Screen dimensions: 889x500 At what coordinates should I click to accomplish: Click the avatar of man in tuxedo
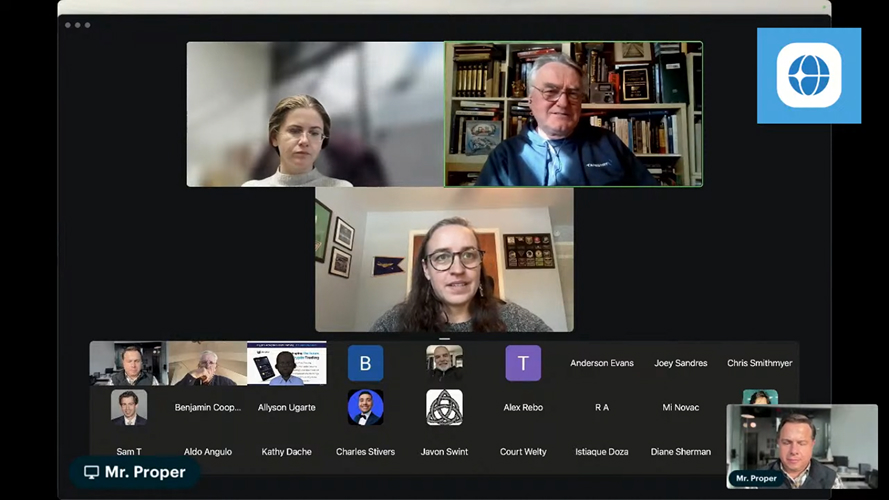click(365, 407)
